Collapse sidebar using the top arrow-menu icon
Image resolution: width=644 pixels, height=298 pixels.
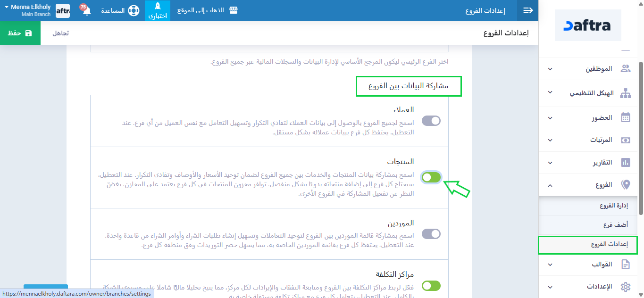pos(528,10)
